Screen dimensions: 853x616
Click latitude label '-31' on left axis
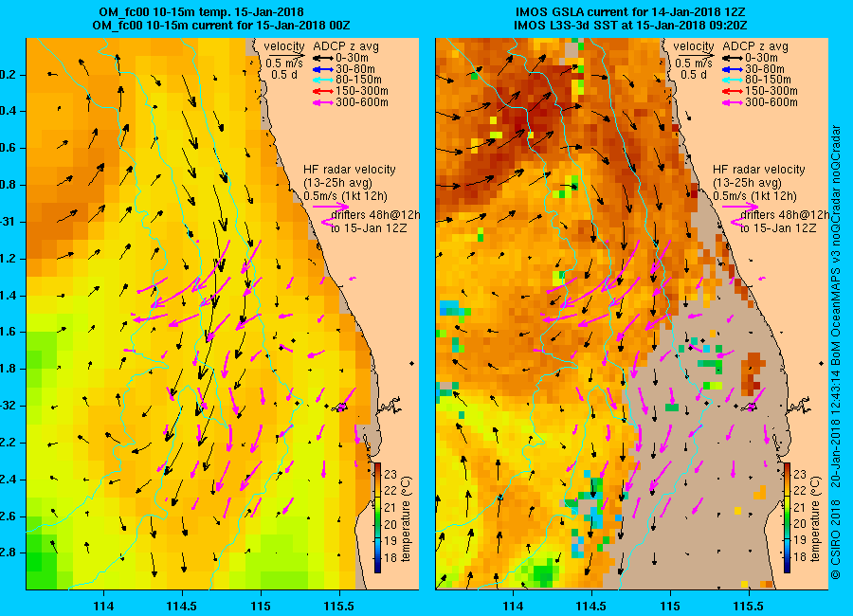coord(7,222)
